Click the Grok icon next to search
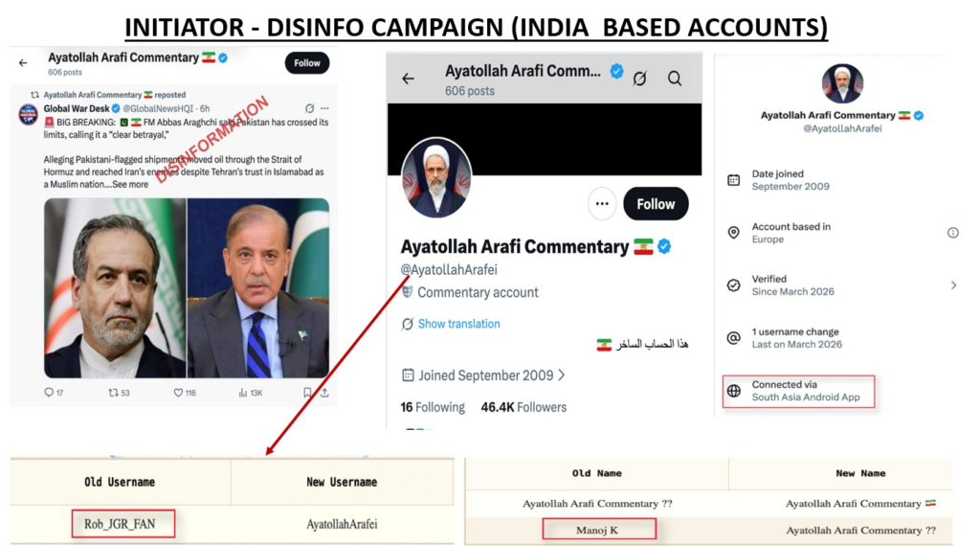 coord(639,79)
